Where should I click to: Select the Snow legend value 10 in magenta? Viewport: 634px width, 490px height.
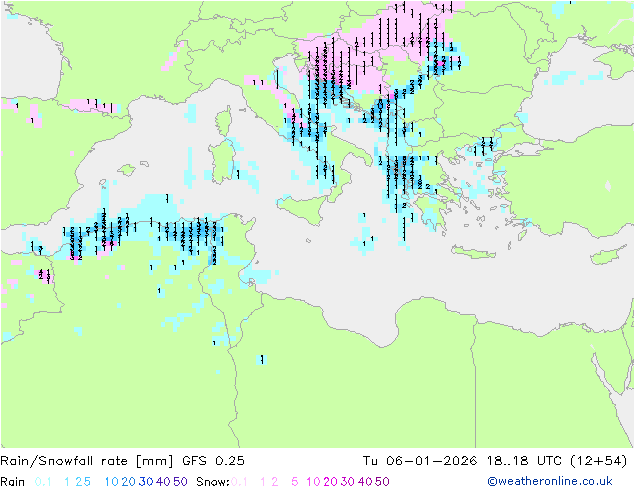313,482
